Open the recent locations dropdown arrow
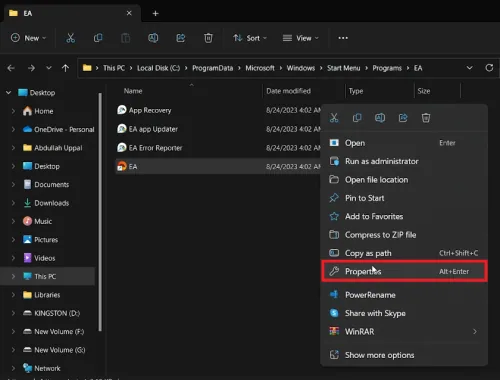This screenshot has width=500, height=380. point(49,68)
